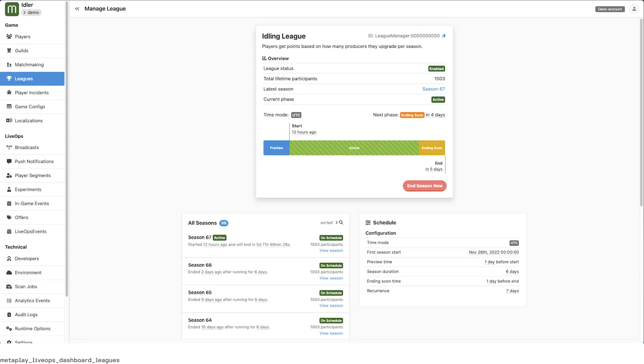Open the user account icon top right
Viewport: 644px width, 364px height.
634,9
